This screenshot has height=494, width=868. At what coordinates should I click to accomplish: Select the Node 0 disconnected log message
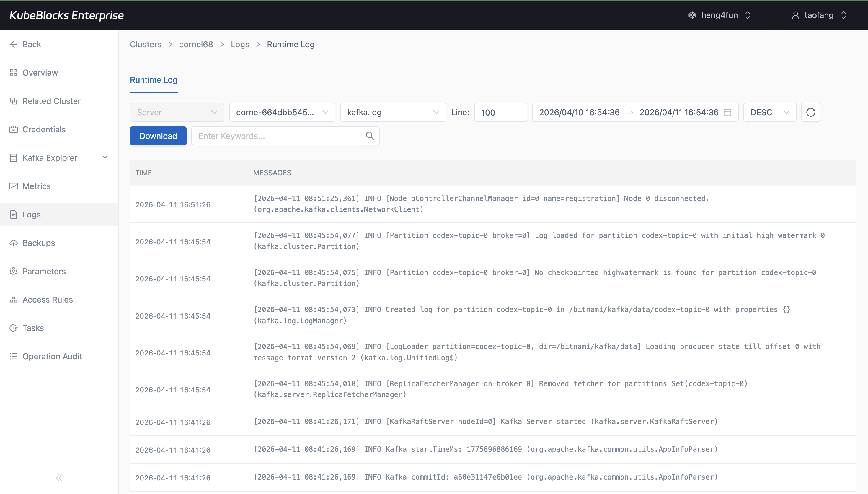pos(481,204)
